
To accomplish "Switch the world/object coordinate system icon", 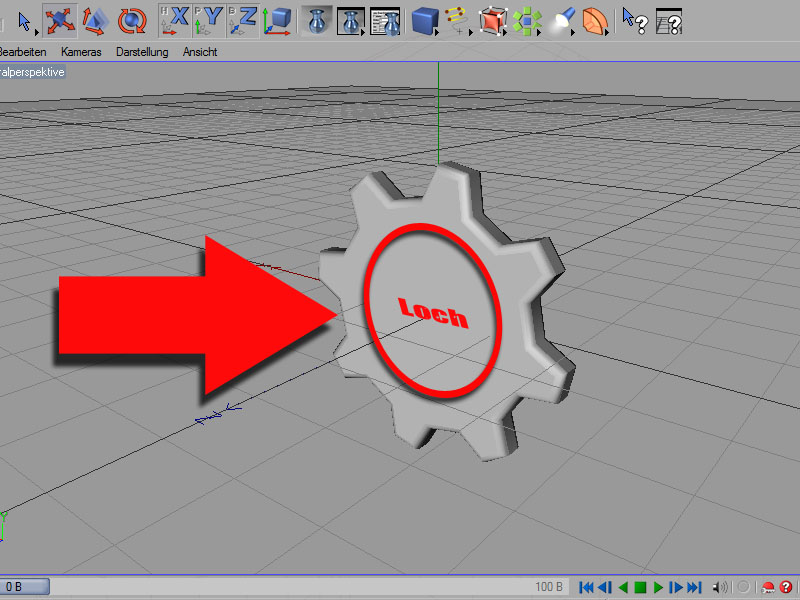I will click(277, 21).
